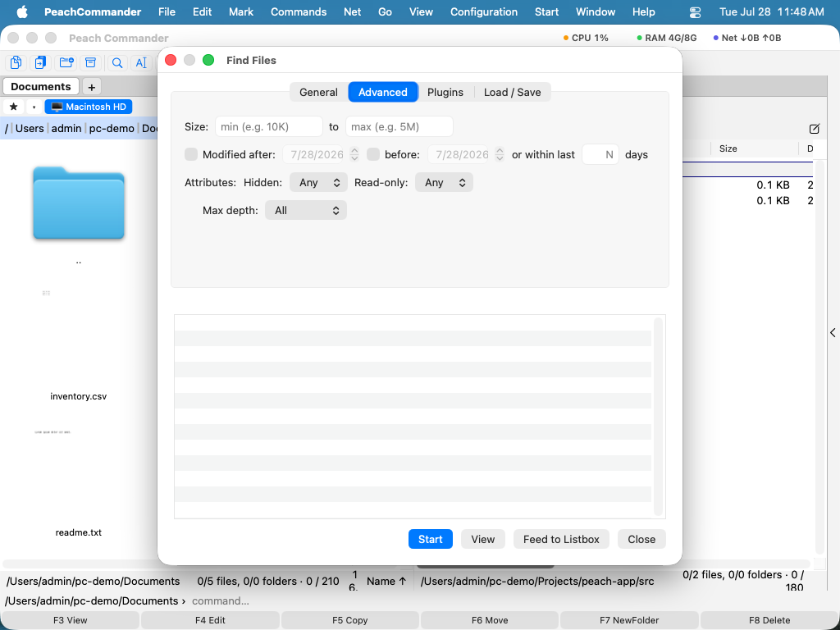Click the RAM 4G/8G status indicator

666,38
